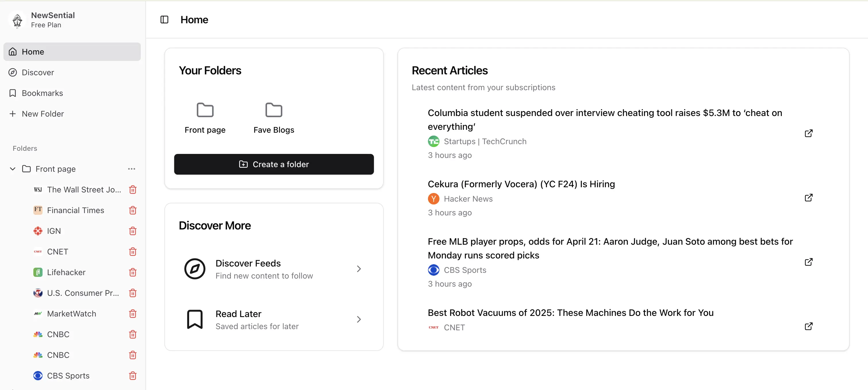Open Robot Vacuums article external link

(808, 326)
